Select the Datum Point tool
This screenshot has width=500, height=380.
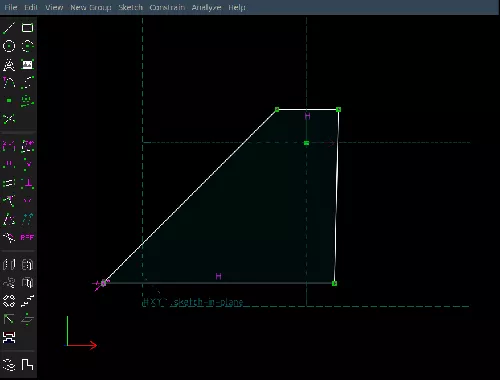point(9,100)
